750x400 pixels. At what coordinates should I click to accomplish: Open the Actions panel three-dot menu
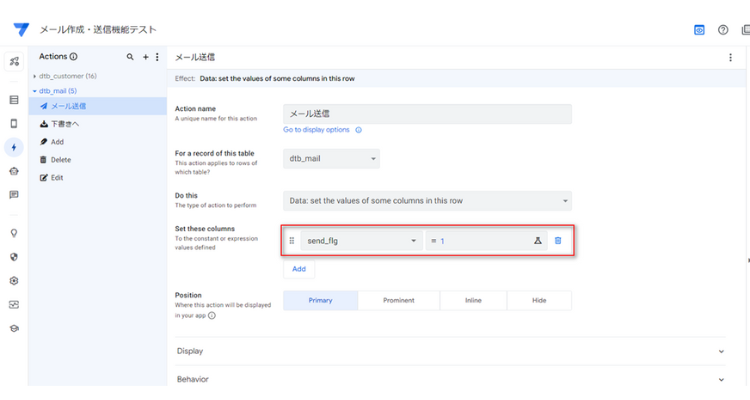tap(157, 56)
